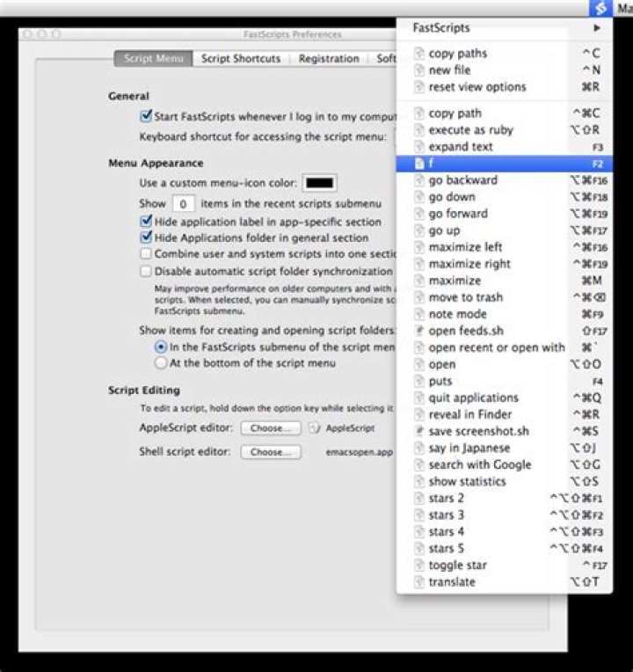Run the stars 3 menu item

click(x=504, y=515)
